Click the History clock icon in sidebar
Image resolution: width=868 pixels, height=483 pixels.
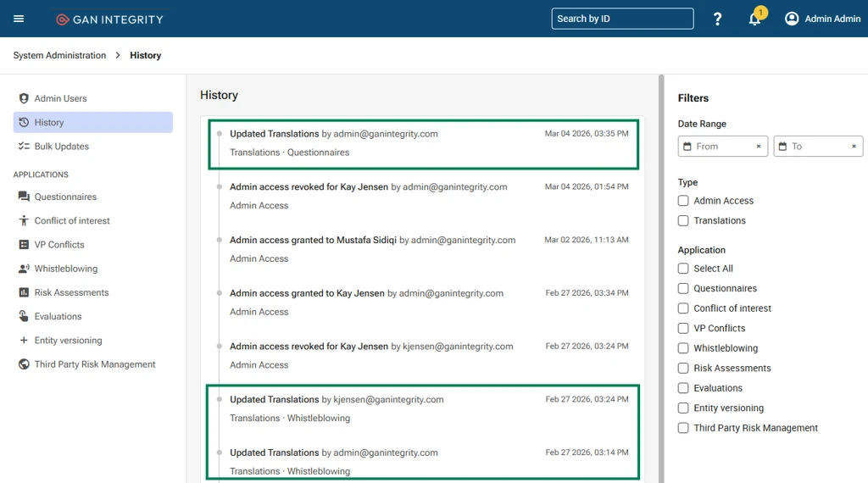coord(24,122)
